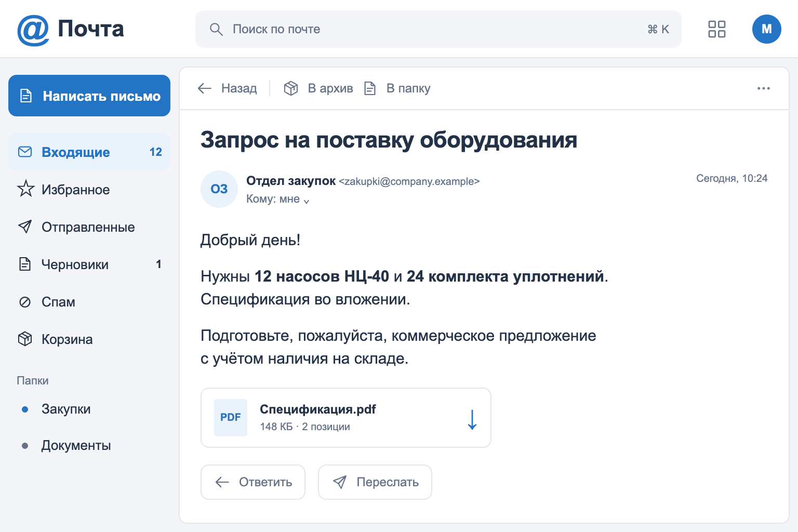Click the Входящие unread count 12
Viewport: 798px width, 532px height.
point(156,152)
